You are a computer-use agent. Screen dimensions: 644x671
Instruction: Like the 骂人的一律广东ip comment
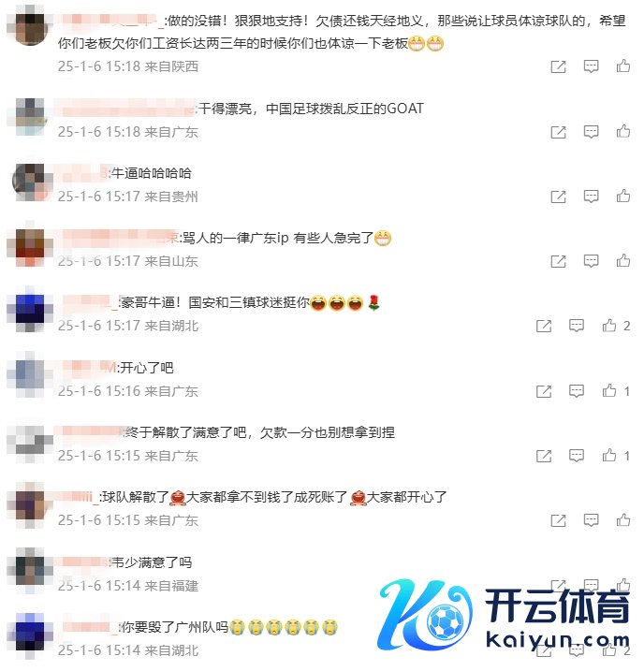pyautogui.click(x=623, y=260)
